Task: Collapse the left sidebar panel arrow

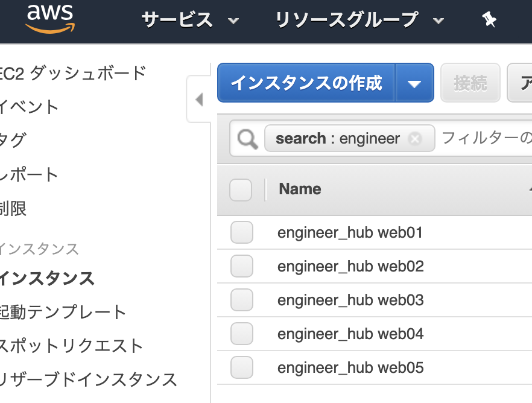Action: pyautogui.click(x=199, y=100)
